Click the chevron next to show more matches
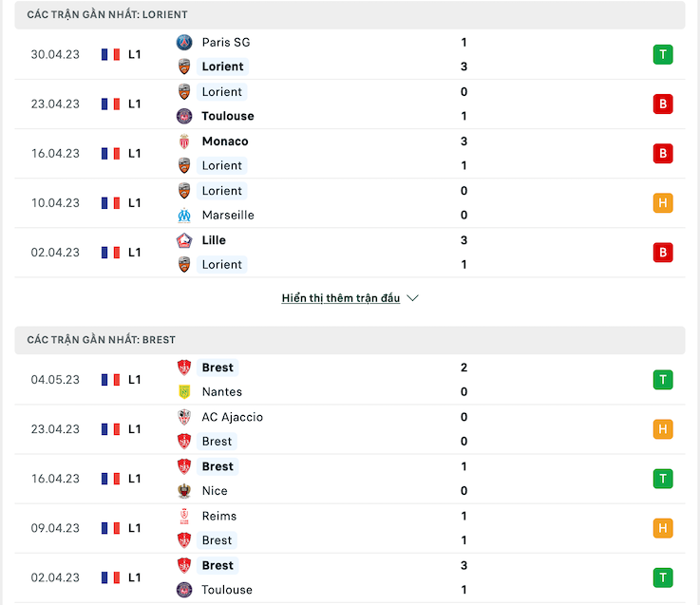The image size is (700, 605). [413, 298]
